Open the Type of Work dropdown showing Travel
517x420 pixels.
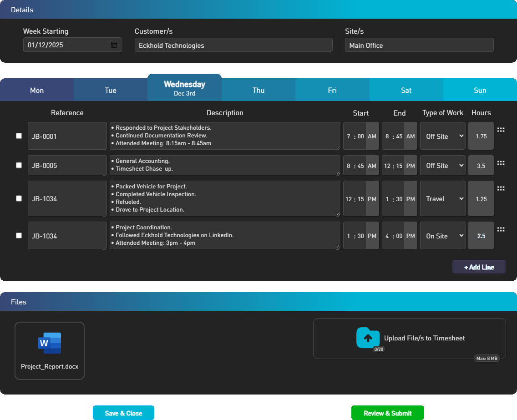[x=442, y=198]
